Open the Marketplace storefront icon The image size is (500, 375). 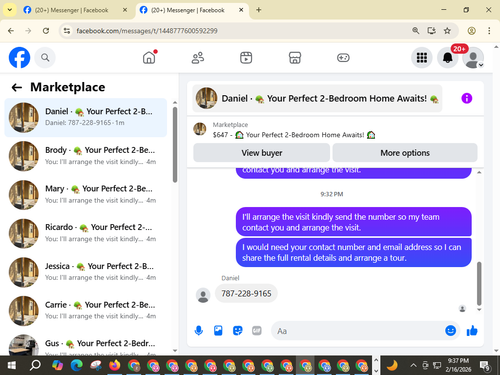295,58
